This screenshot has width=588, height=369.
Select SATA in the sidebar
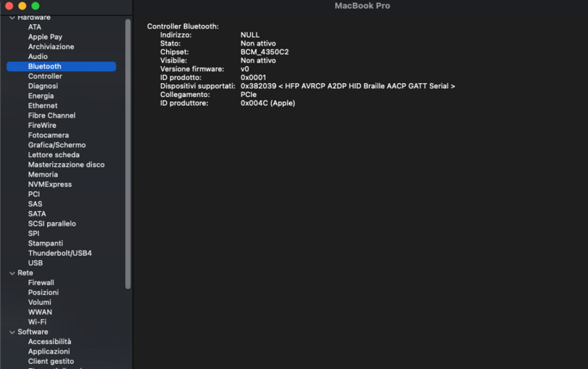[37, 214]
